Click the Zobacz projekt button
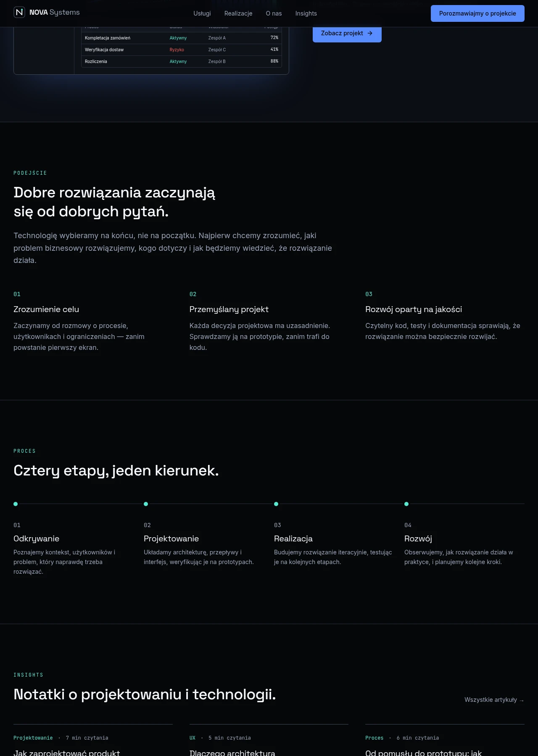 [347, 33]
